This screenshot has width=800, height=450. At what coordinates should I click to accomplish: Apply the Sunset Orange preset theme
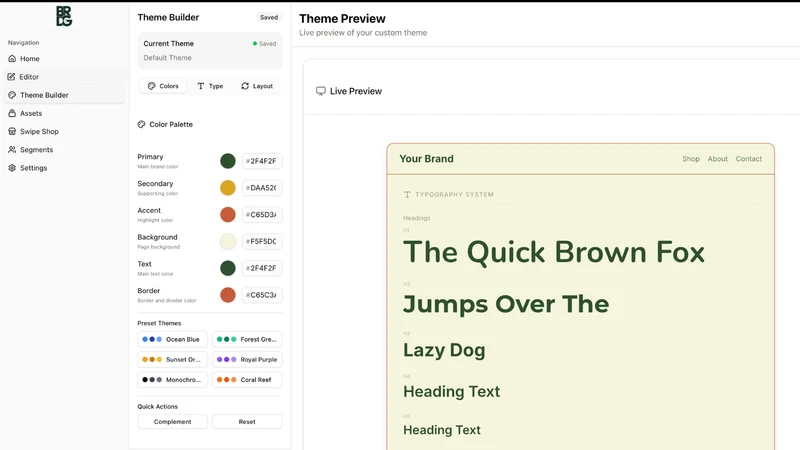tap(172, 359)
